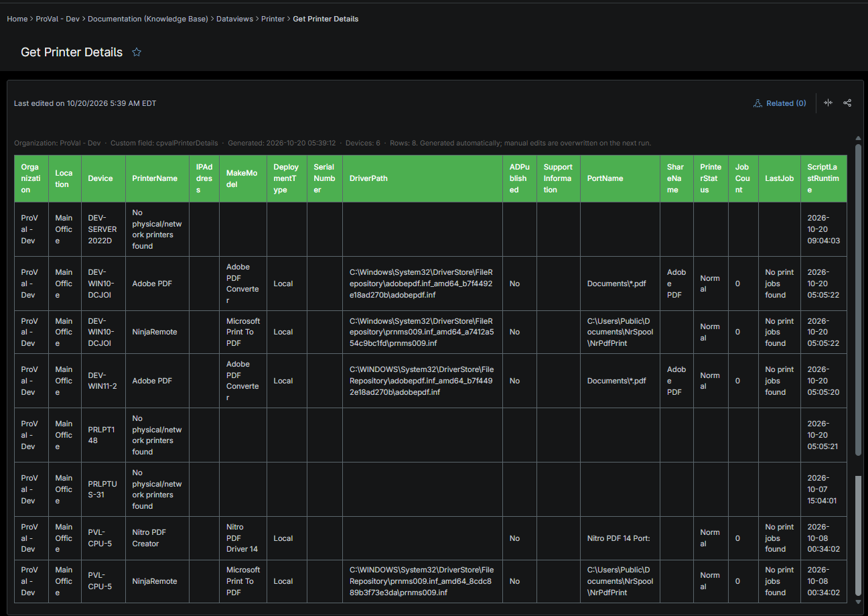The height and width of the screenshot is (616, 868).
Task: Click the DriverPath column header
Action: click(x=422, y=178)
